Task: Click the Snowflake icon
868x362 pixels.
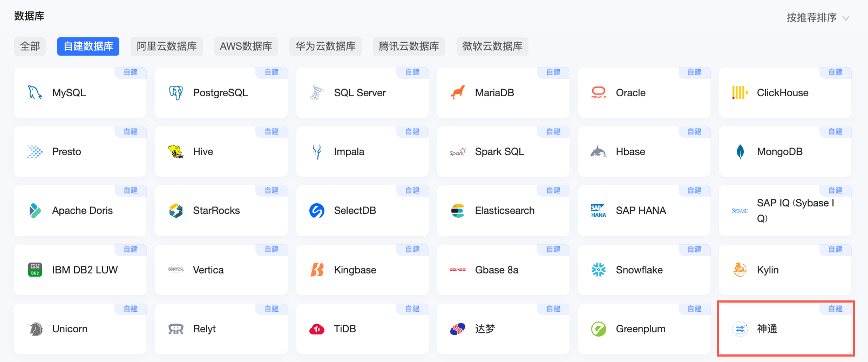Action: point(599,270)
